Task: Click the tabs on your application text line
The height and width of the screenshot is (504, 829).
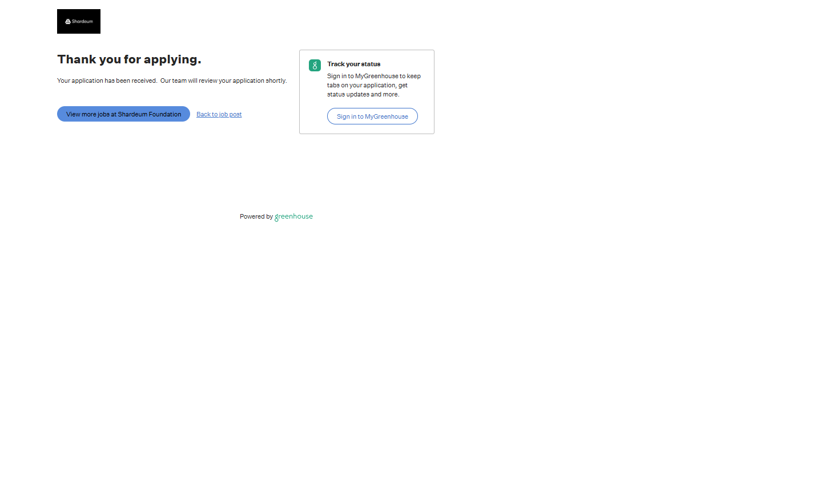Action: 367,86
